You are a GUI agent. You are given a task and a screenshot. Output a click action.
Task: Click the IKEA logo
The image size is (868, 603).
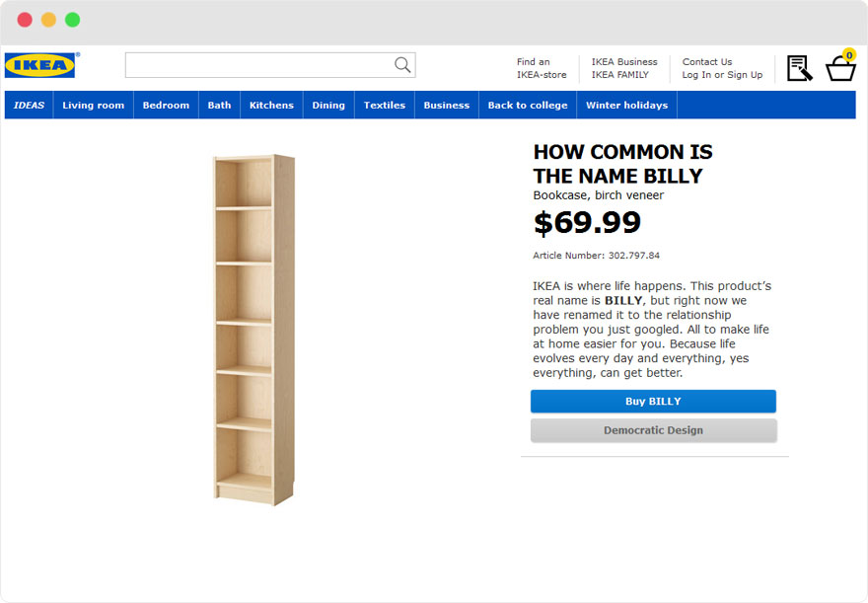(x=40, y=65)
